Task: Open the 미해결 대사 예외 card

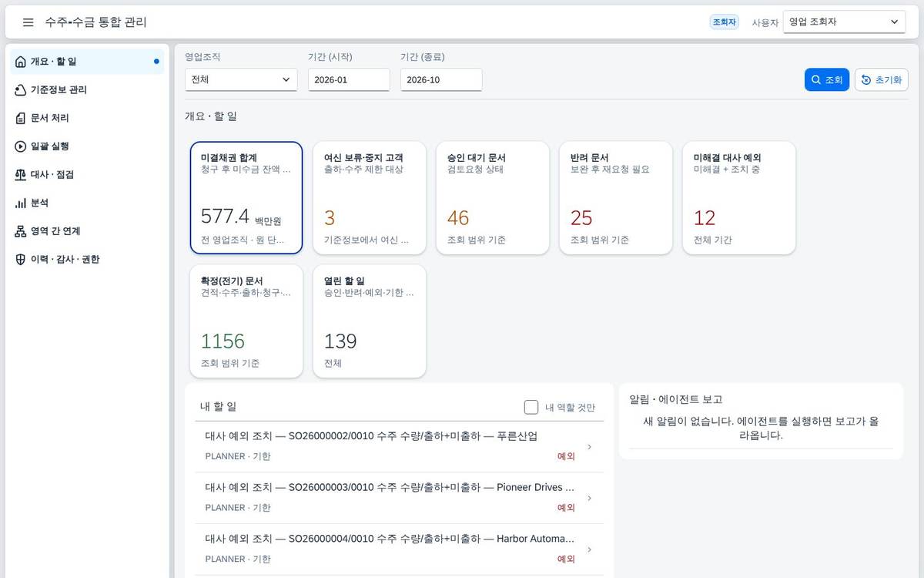Action: (x=739, y=198)
